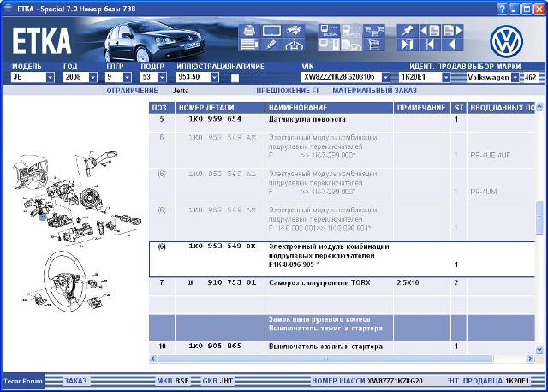Click the Volkswagen logo
The height and width of the screenshot is (392, 548).
pos(506,41)
